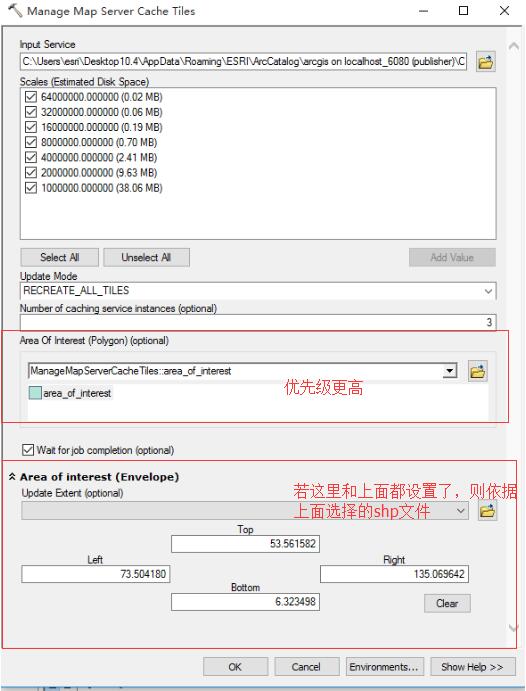Select the 8000000.000000 (0.70 MB) scale label
The height and width of the screenshot is (691, 526).
coord(99,142)
